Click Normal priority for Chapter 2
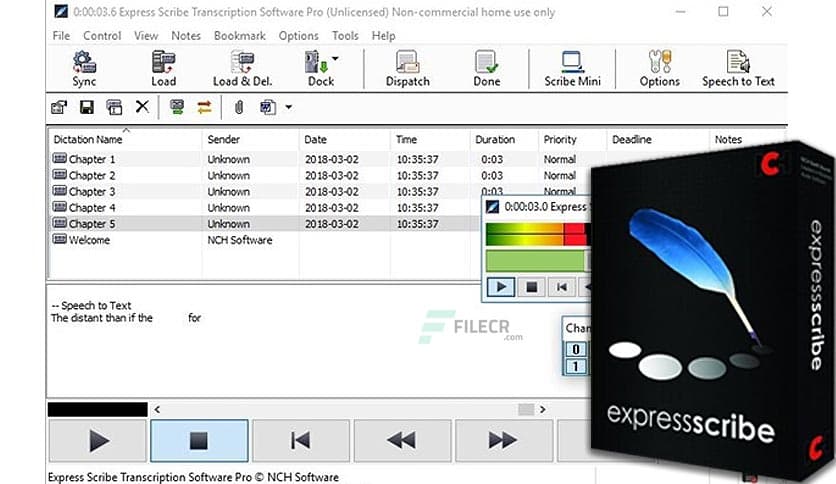The height and width of the screenshot is (484, 836). [x=559, y=175]
